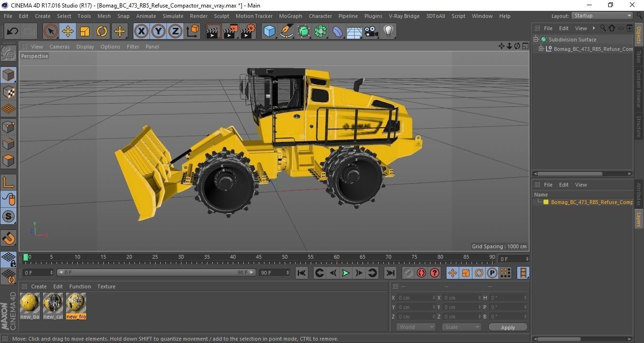Open the V-Ray Bridge menu
Viewport: 644px width, 343px height.
click(404, 16)
